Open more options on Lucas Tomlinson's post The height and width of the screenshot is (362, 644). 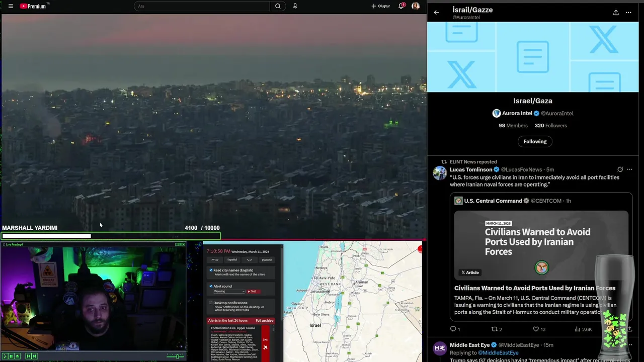629,169
